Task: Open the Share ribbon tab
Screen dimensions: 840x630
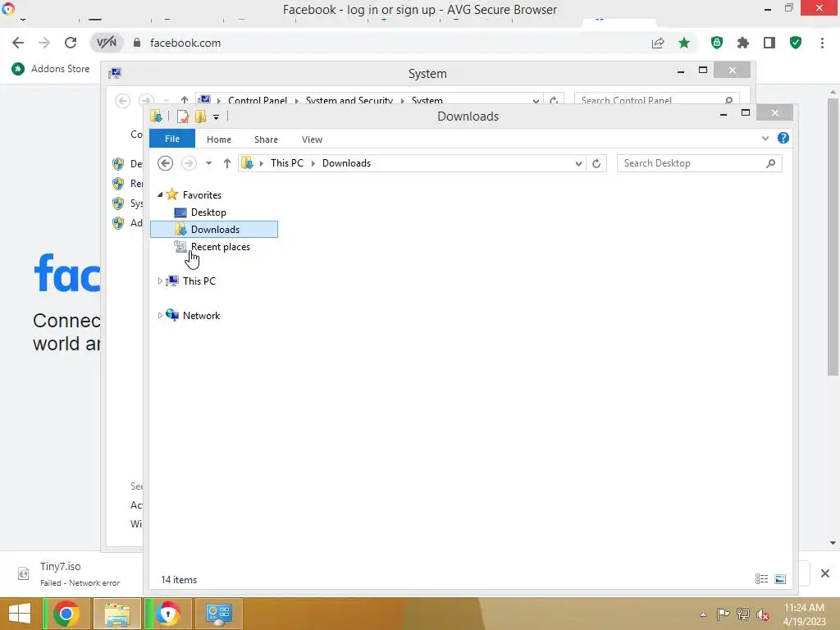Action: (x=266, y=139)
